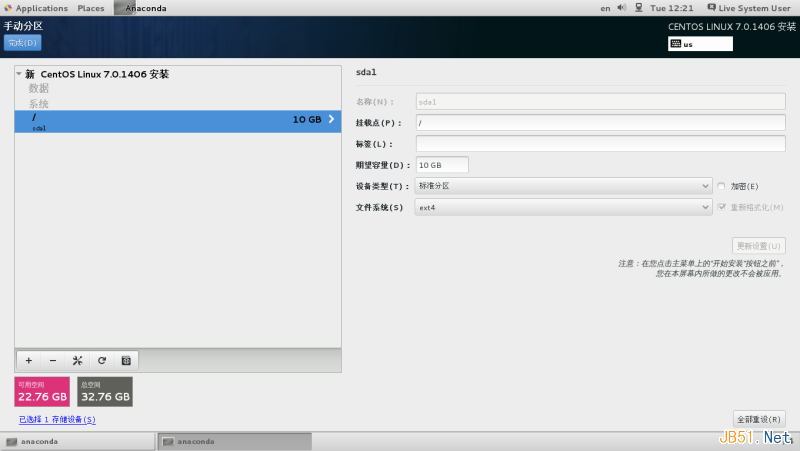Click the 数据 category heading

coord(39,88)
